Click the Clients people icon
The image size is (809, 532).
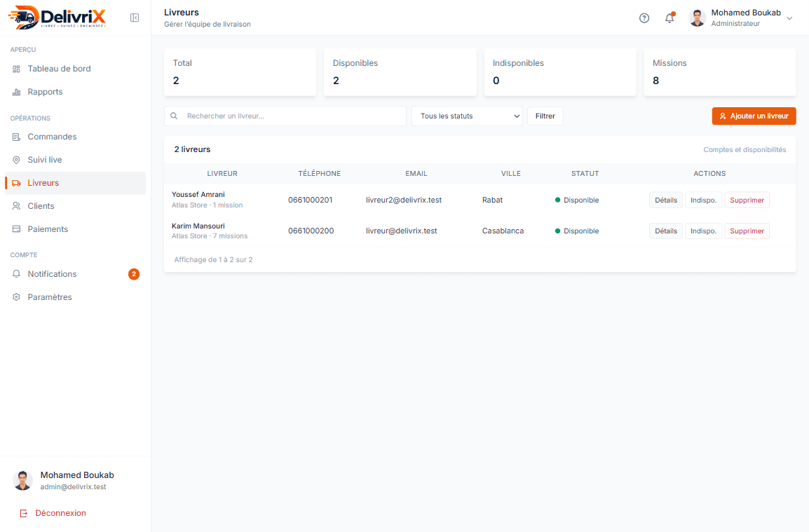click(x=17, y=206)
